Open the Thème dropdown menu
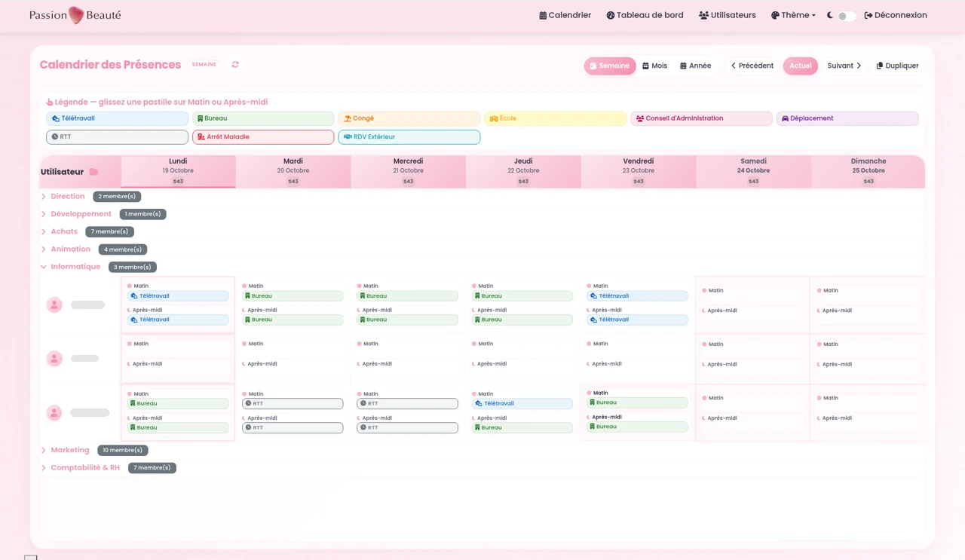 (x=793, y=15)
